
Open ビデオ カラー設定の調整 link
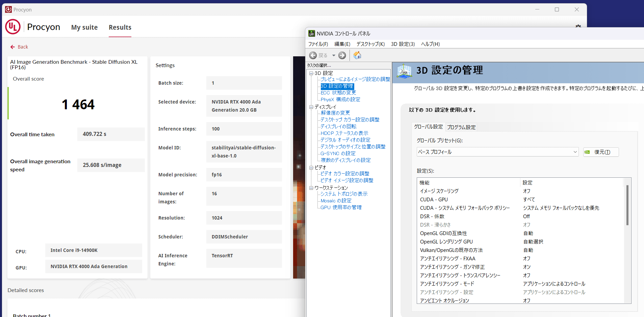tap(345, 174)
